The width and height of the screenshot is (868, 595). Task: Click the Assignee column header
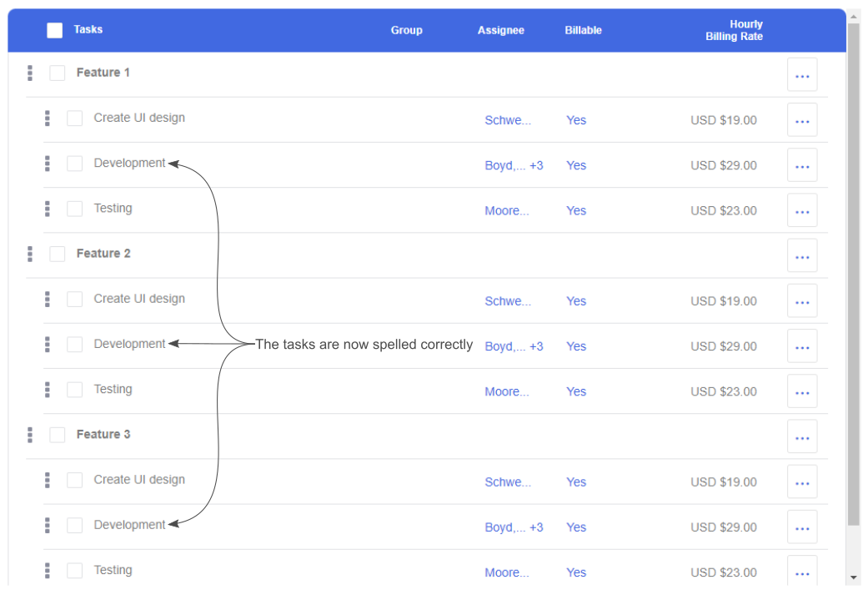(x=500, y=31)
